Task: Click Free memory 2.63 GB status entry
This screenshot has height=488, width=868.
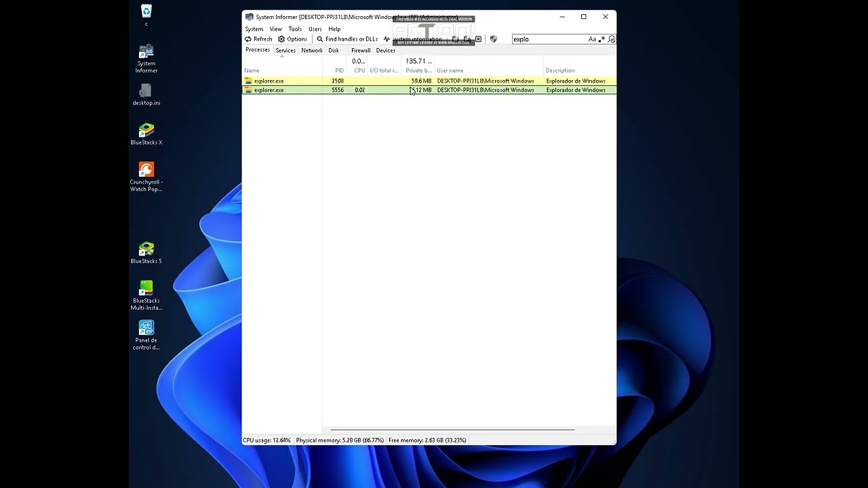Action: click(x=427, y=441)
